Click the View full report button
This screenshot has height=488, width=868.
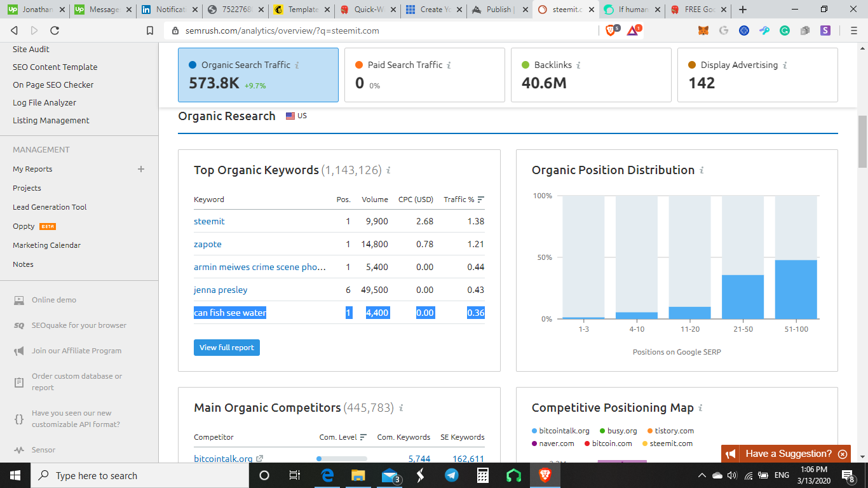pyautogui.click(x=227, y=348)
